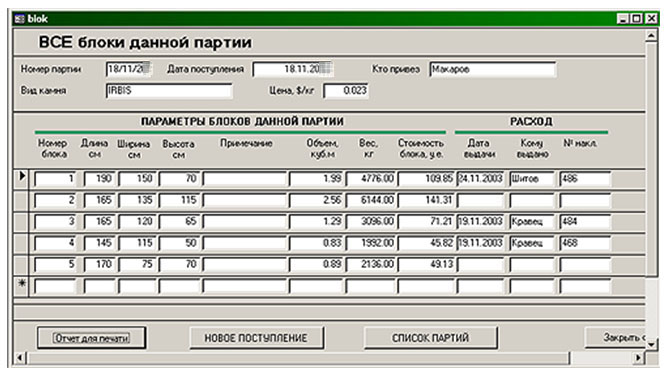Click the empty Дата выдачи cell of block 2
The width and height of the screenshot is (665, 373).
[481, 200]
